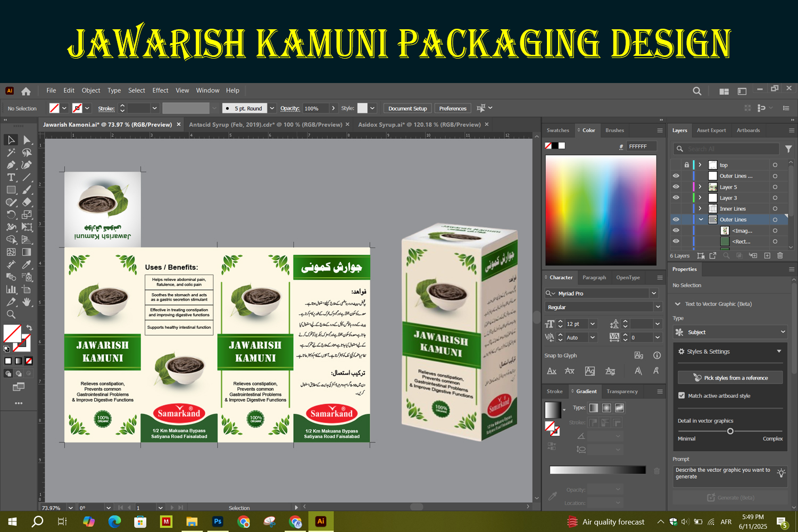798x532 pixels.
Task: Toggle visibility of selected Outer Lines layer
Action: coord(676,220)
